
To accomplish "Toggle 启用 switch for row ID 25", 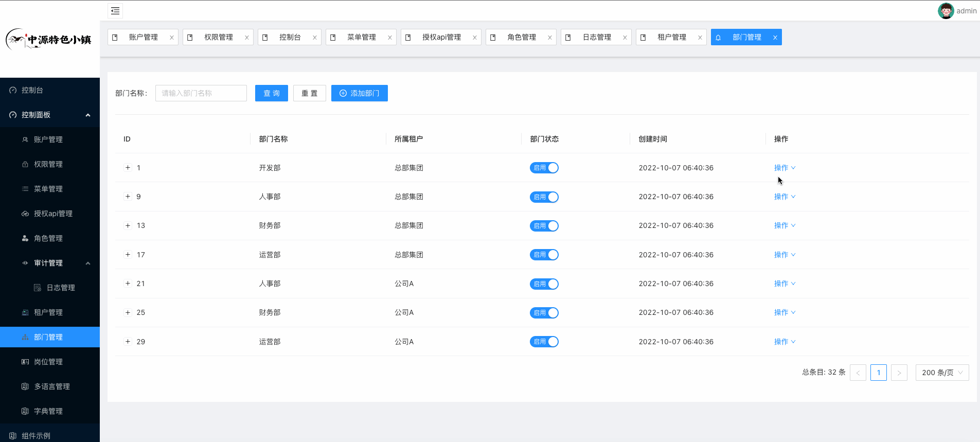I will [x=544, y=313].
